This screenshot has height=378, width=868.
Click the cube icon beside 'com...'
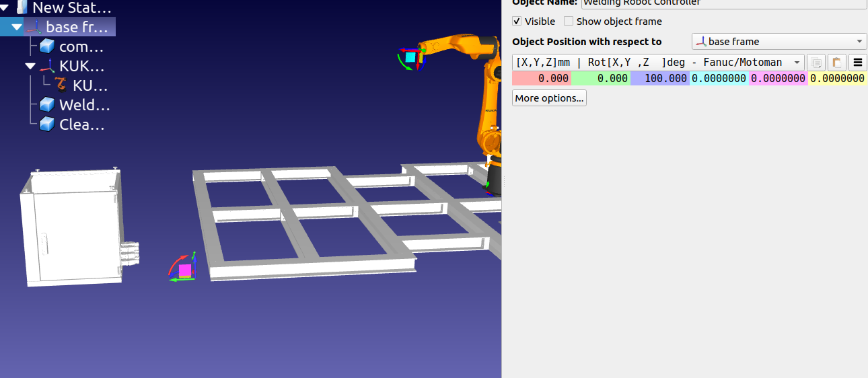(x=47, y=46)
